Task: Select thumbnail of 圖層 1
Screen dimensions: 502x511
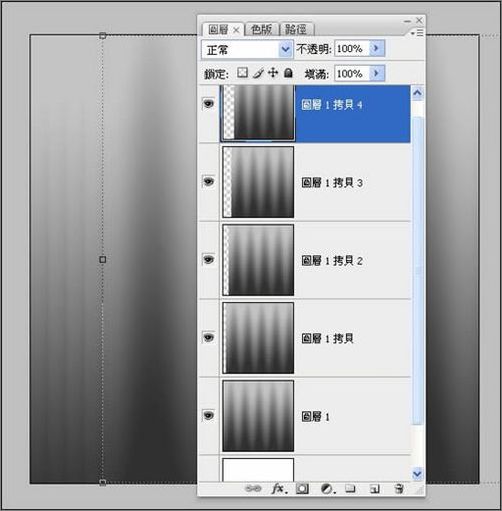Action: [x=258, y=416]
